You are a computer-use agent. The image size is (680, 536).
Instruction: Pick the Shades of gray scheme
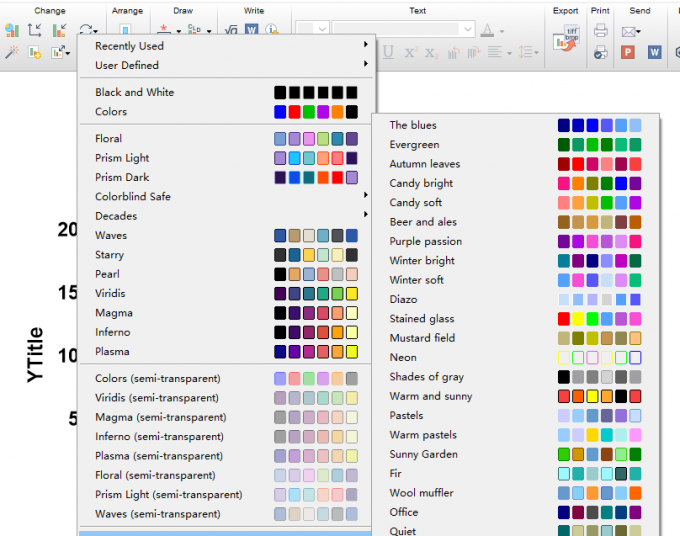tap(516, 377)
